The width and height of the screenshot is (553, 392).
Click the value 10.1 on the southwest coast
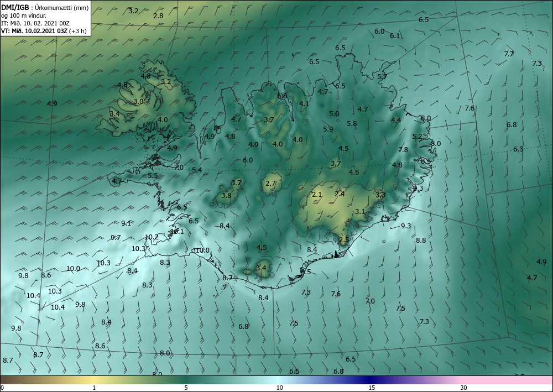pos(177,232)
